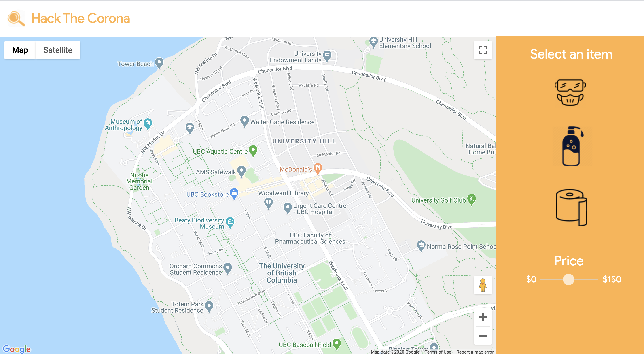Click the McDonald's restaurant marker
The width and height of the screenshot is (644, 354).
317,169
